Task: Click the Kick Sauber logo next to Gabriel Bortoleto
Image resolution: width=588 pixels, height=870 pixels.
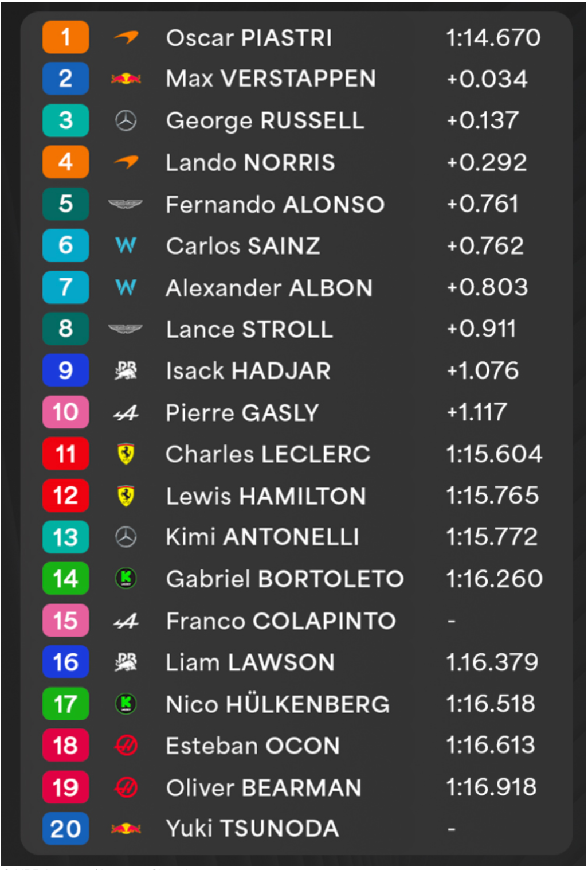Action: (x=126, y=579)
